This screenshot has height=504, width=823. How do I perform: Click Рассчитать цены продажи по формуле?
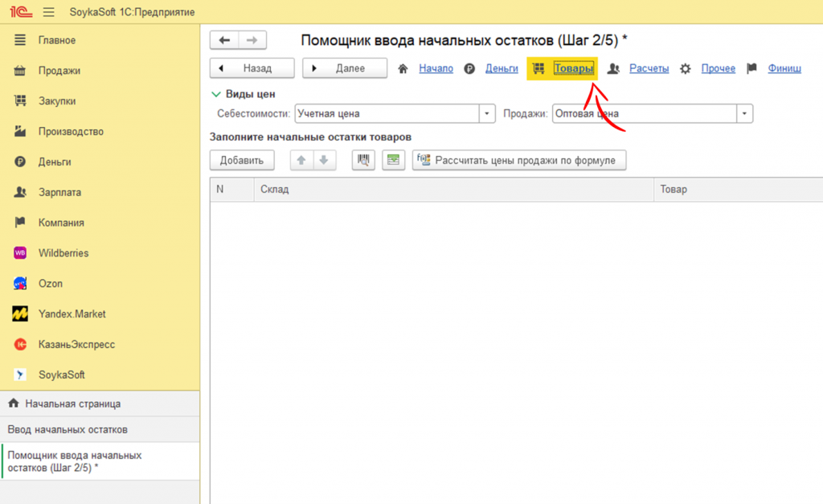(x=518, y=160)
